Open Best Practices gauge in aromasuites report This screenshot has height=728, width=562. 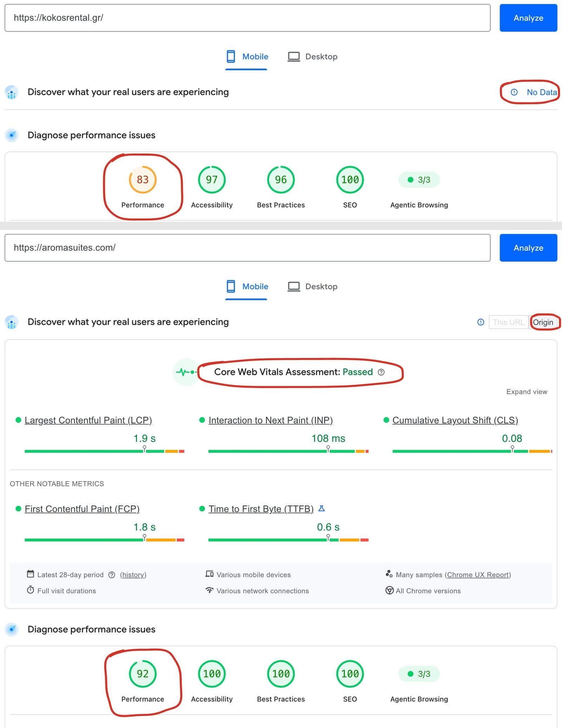281,674
